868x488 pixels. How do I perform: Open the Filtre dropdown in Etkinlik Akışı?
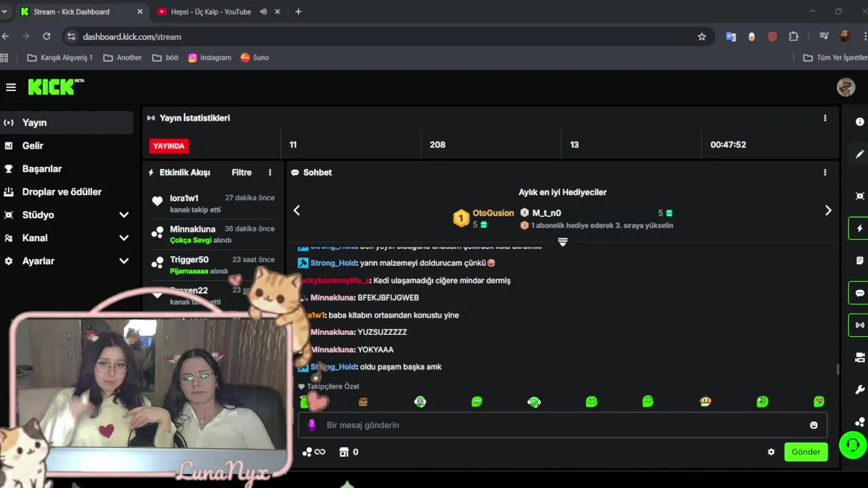coord(241,173)
